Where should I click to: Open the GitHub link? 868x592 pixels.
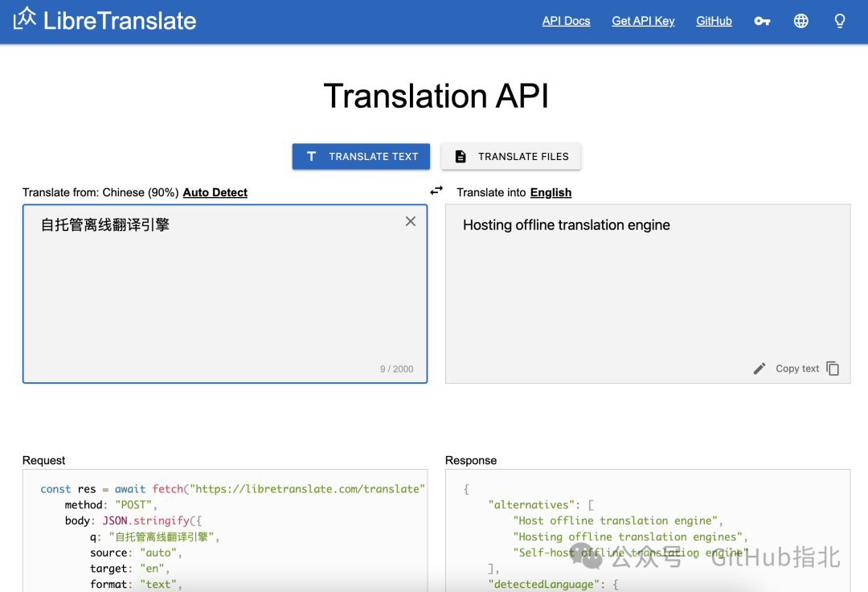(714, 21)
